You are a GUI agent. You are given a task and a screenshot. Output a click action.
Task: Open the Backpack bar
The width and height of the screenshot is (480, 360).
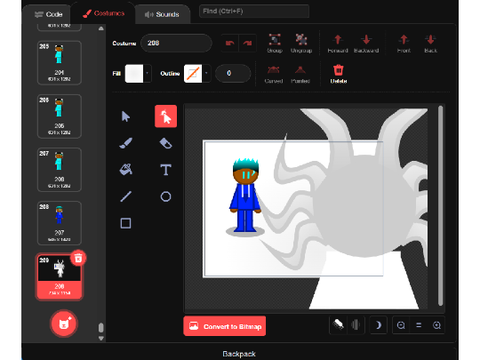239,354
